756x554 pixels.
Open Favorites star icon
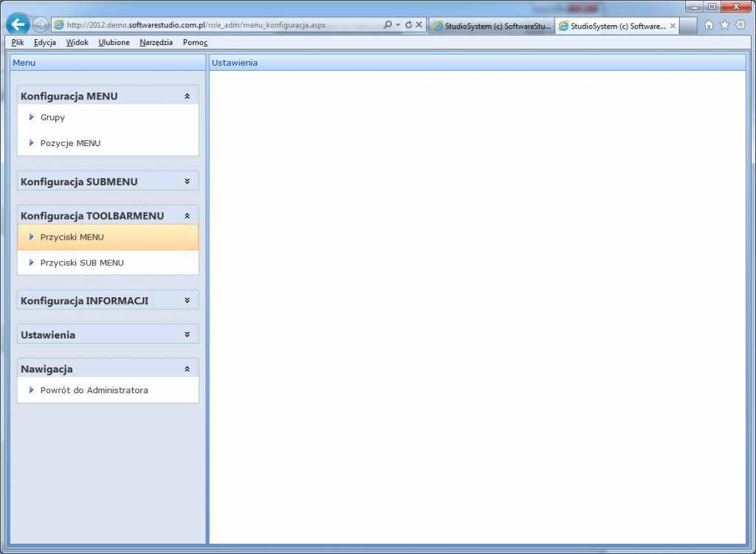tap(724, 25)
